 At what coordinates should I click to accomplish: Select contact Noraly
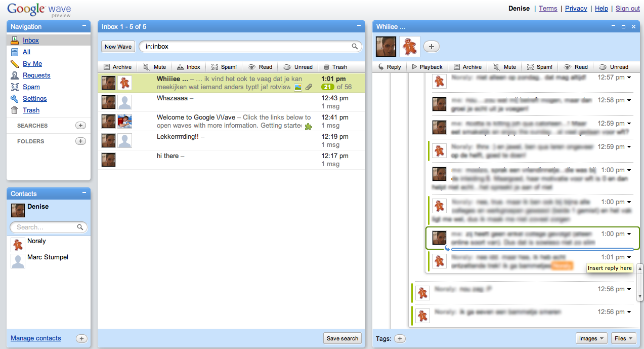coord(50,245)
